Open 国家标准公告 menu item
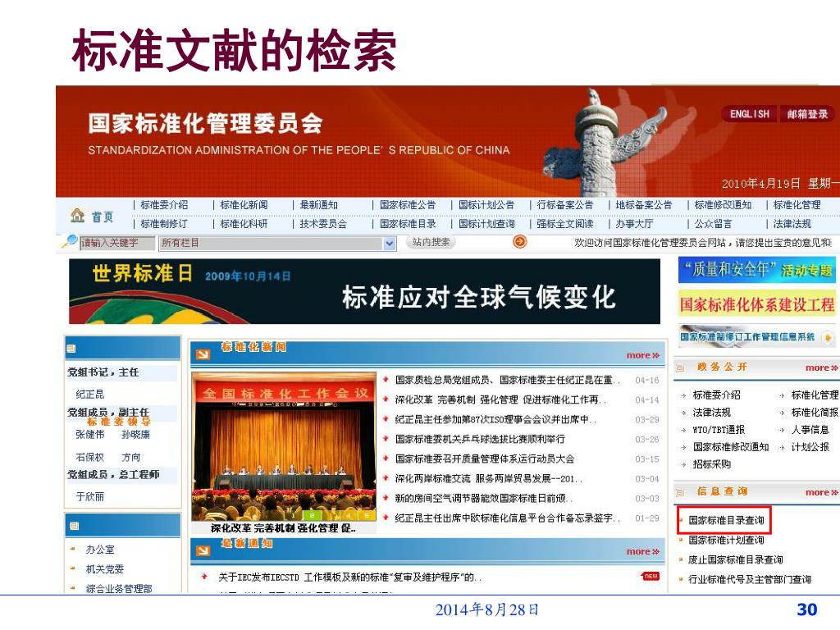Image resolution: width=840 pixels, height=630 pixels. click(x=408, y=204)
